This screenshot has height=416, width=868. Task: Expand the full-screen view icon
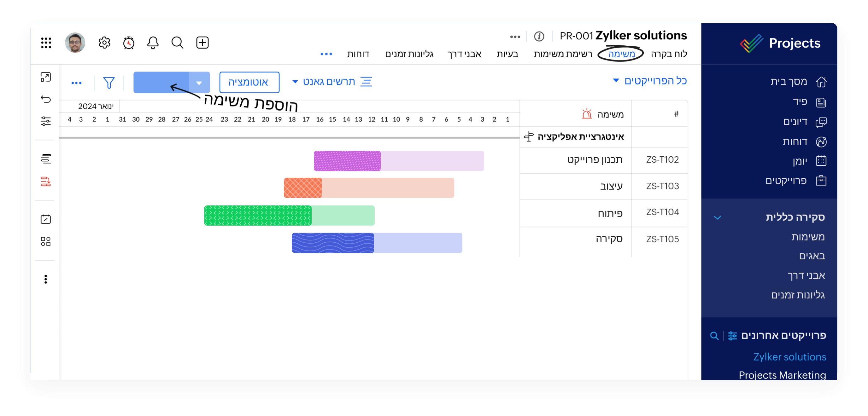46,77
